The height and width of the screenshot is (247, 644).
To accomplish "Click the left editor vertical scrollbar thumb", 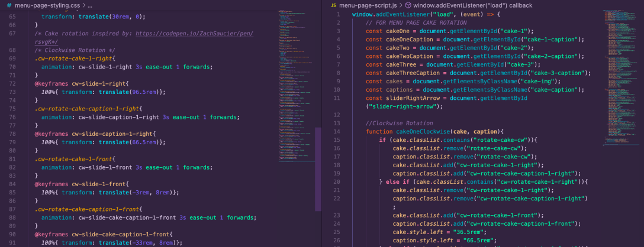I will [318, 168].
